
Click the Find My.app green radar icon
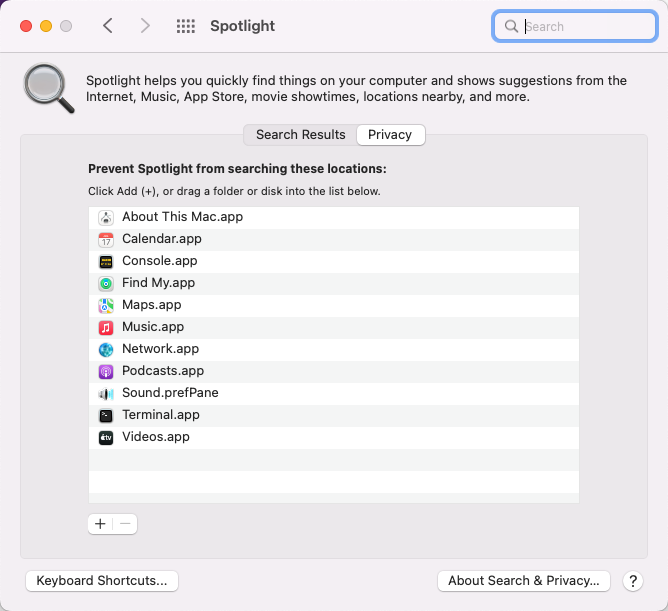pos(106,283)
